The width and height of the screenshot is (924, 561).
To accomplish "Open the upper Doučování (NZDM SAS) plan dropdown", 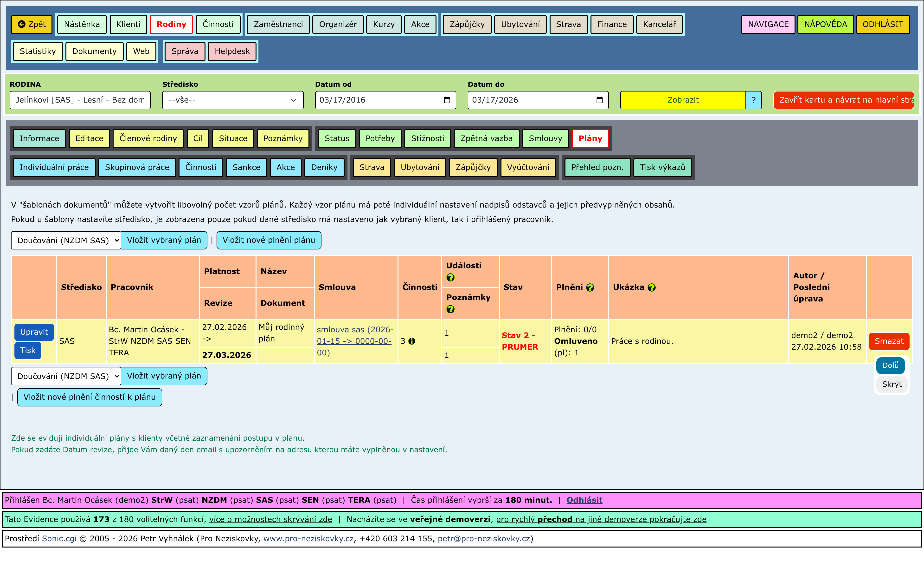I will (66, 240).
